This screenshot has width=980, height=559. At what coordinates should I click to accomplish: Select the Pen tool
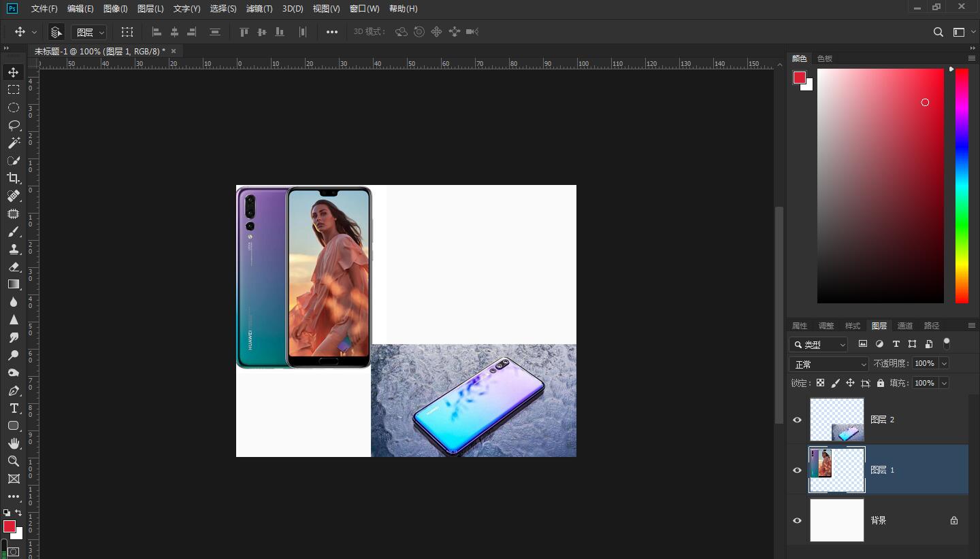(14, 390)
